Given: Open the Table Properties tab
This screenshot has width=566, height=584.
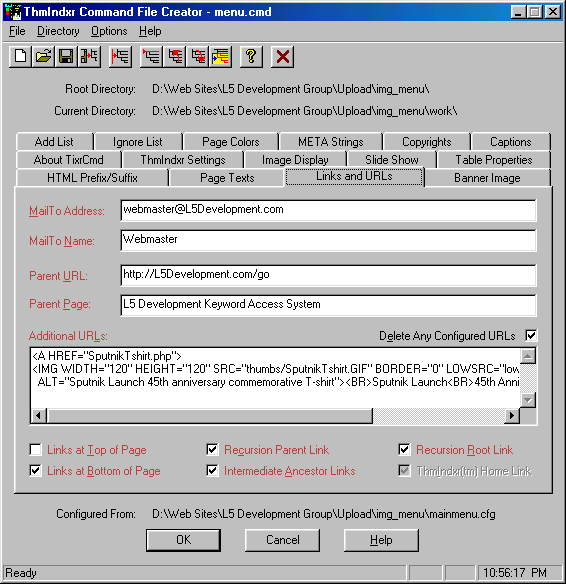Looking at the screenshot, I should (494, 159).
